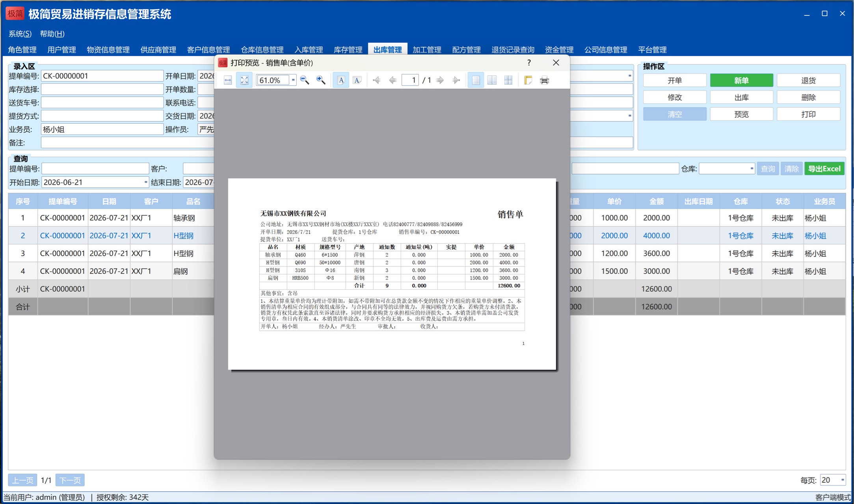The image size is (854, 504).
Task: Switch to 加工管理 tab
Action: (427, 50)
